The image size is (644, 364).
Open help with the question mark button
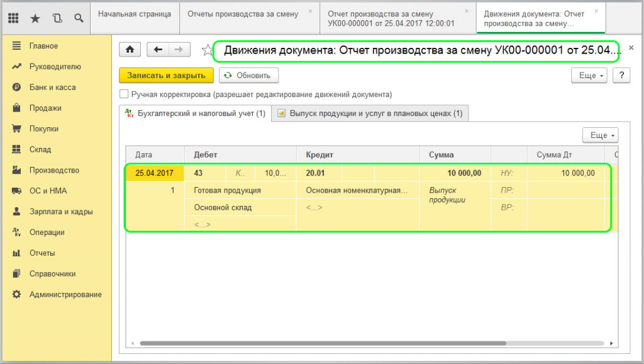621,76
